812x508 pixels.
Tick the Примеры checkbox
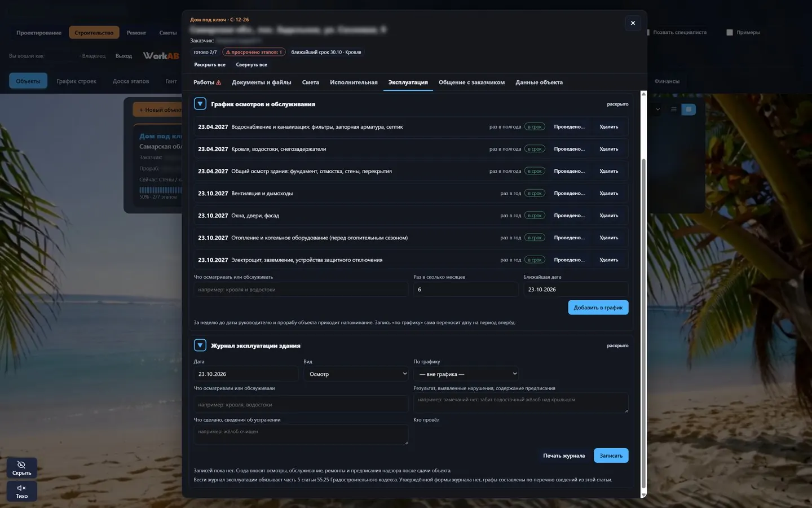click(730, 33)
